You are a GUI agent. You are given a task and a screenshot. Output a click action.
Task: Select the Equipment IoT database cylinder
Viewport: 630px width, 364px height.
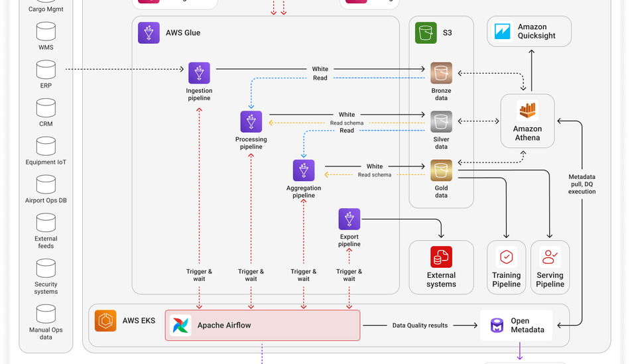tap(46, 145)
